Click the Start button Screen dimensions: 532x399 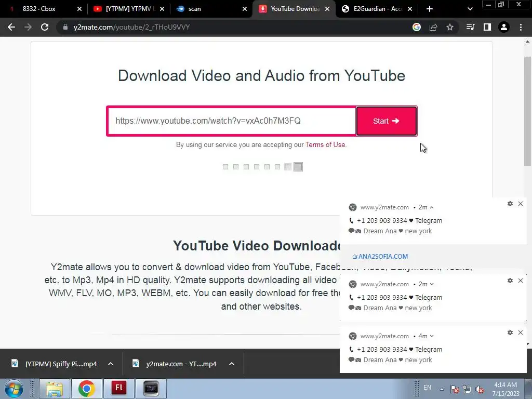(x=387, y=121)
